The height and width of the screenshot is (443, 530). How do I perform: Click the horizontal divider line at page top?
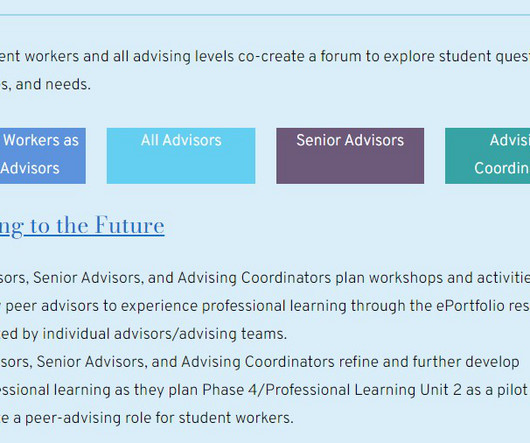point(265,15)
